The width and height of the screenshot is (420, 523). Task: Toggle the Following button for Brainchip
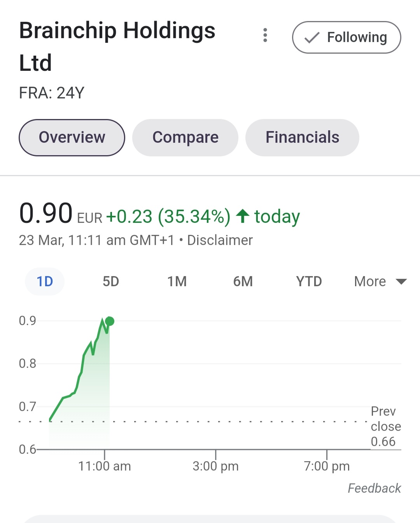coord(346,37)
